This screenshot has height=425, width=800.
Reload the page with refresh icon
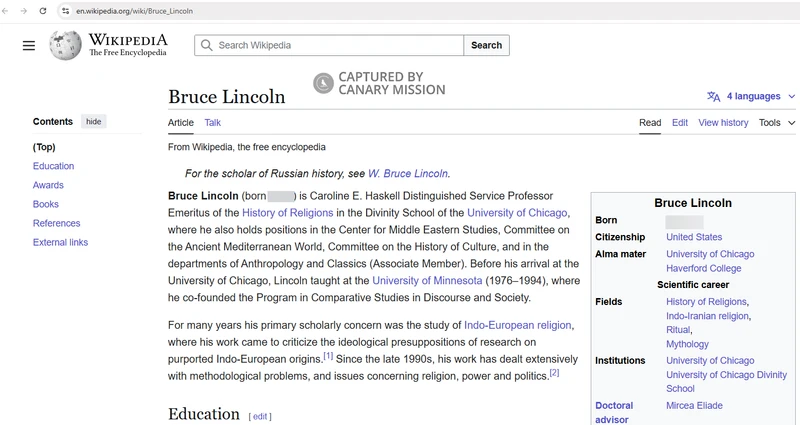pos(43,11)
